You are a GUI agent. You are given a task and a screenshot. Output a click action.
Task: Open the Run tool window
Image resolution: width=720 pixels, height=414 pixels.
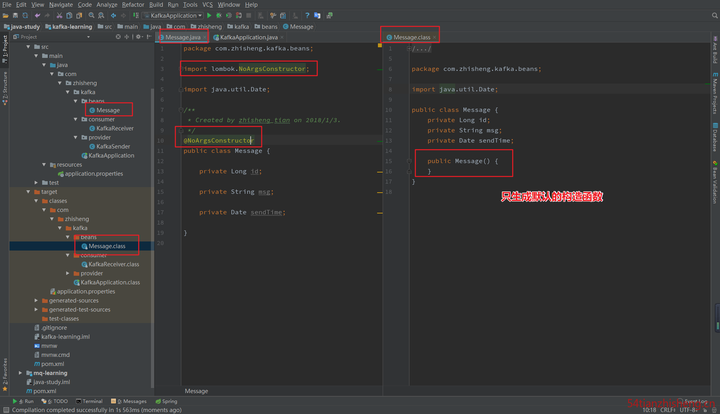(23, 401)
